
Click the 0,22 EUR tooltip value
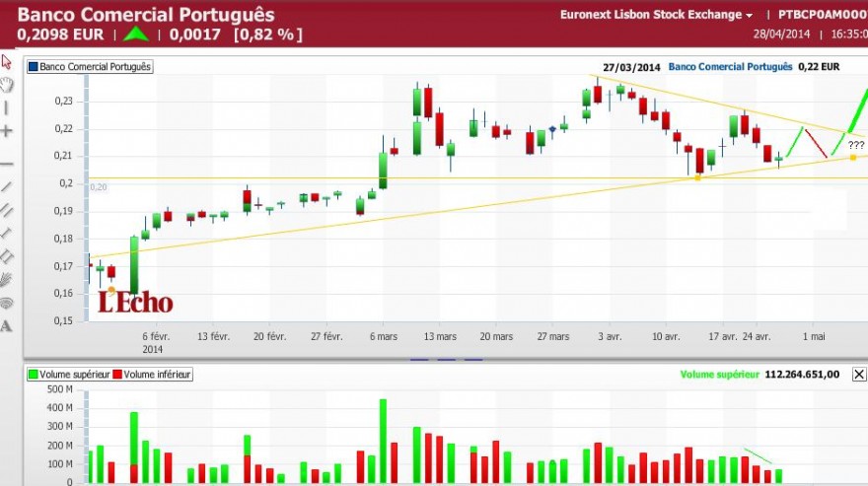point(819,66)
